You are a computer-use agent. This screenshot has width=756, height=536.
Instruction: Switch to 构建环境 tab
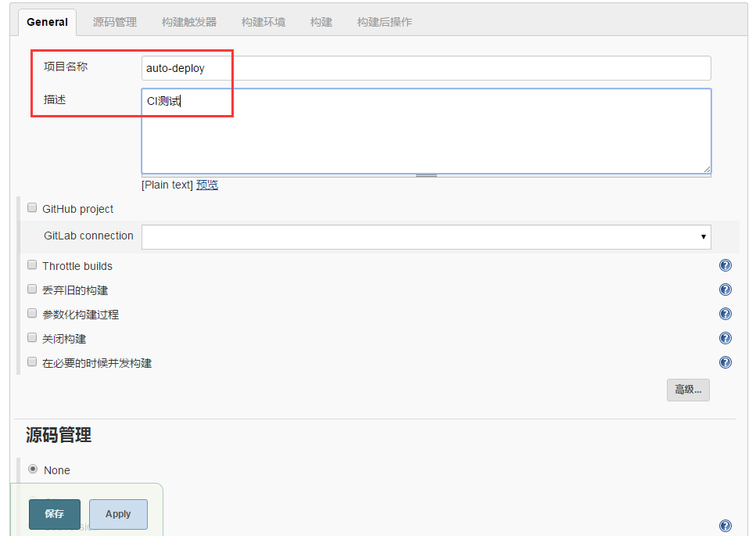coord(263,22)
